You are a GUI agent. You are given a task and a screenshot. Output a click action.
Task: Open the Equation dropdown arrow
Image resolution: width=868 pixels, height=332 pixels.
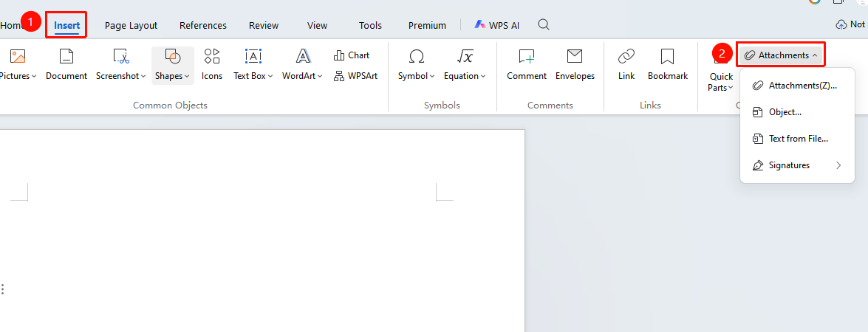tap(482, 76)
